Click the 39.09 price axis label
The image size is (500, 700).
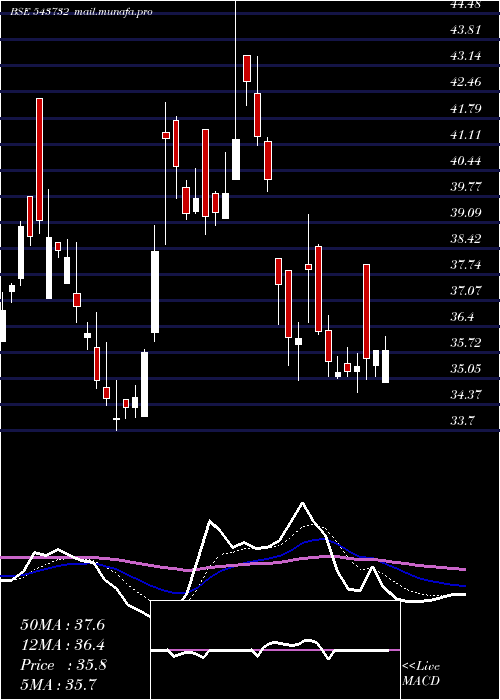[x=465, y=212]
